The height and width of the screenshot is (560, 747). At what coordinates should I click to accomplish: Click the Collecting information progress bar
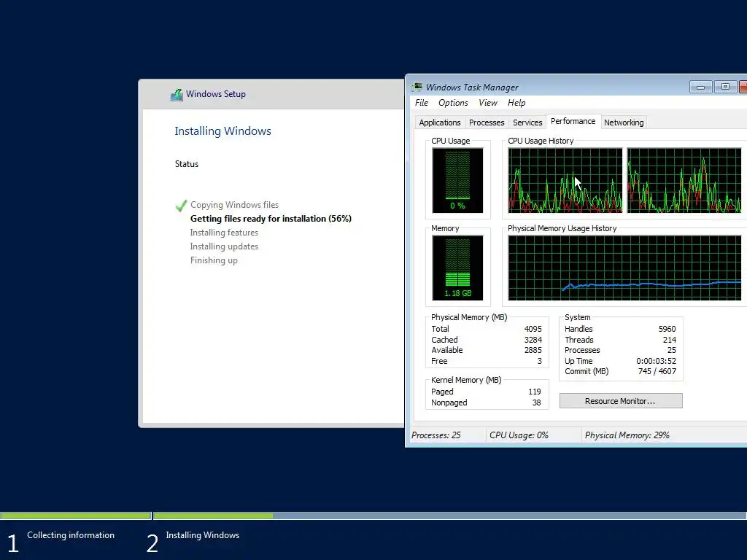pyautogui.click(x=76, y=516)
